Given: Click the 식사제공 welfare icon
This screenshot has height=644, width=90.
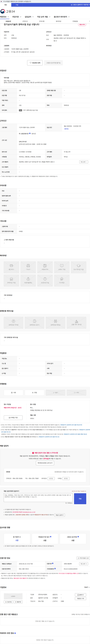Looking at the screenshot, I should click(x=62, y=280).
